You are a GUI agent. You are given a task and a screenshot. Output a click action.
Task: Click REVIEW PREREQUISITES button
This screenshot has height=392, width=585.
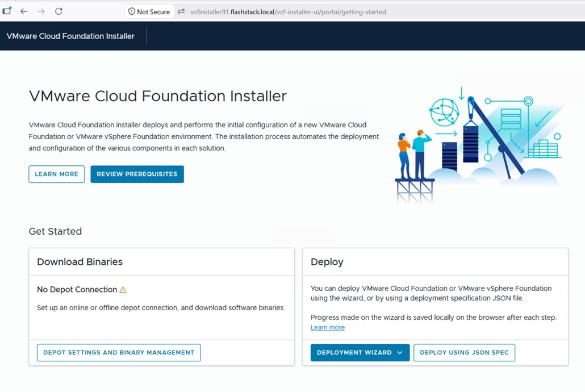137,174
